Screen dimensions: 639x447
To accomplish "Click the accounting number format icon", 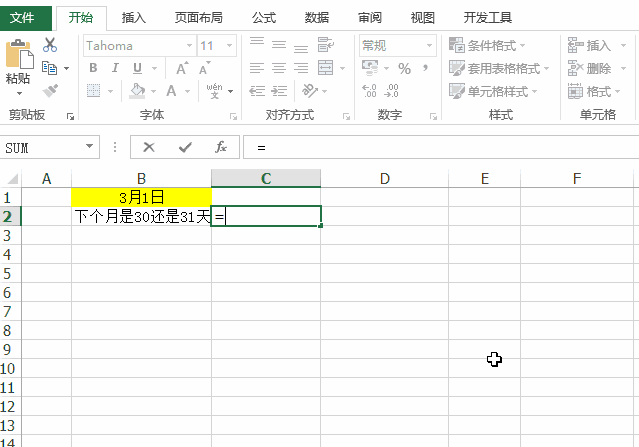I will click(370, 68).
